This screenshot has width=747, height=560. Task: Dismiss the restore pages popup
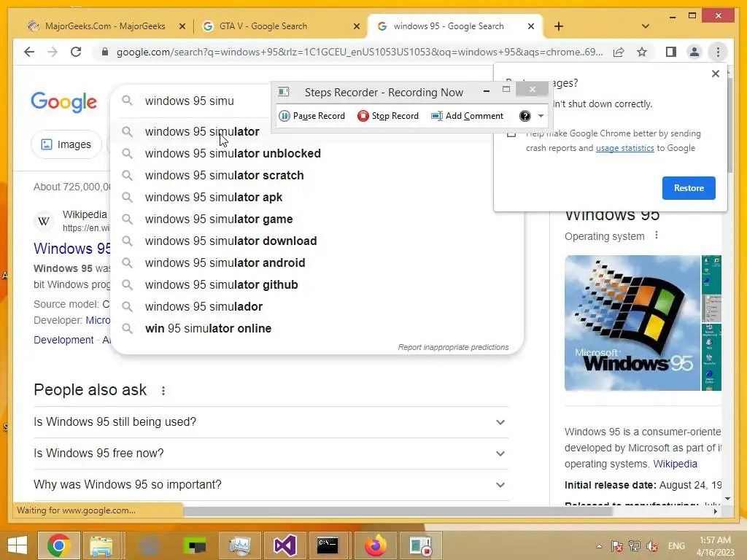tap(715, 74)
